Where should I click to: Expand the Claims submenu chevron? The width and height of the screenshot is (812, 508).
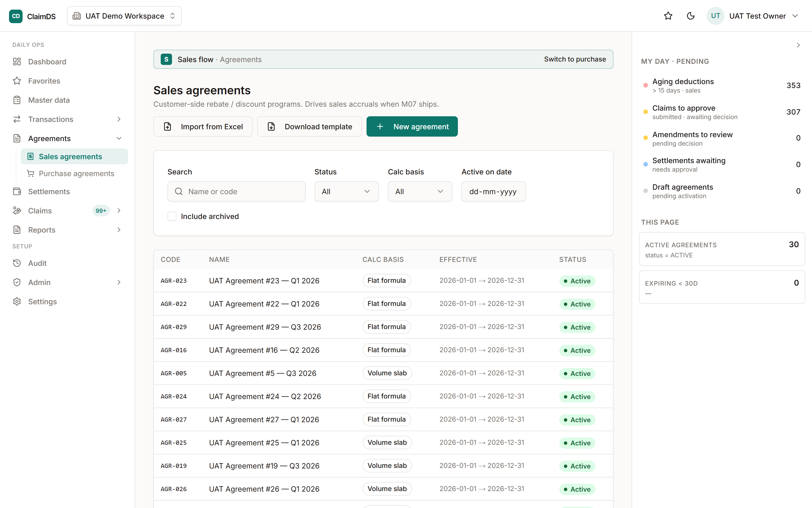pos(119,210)
